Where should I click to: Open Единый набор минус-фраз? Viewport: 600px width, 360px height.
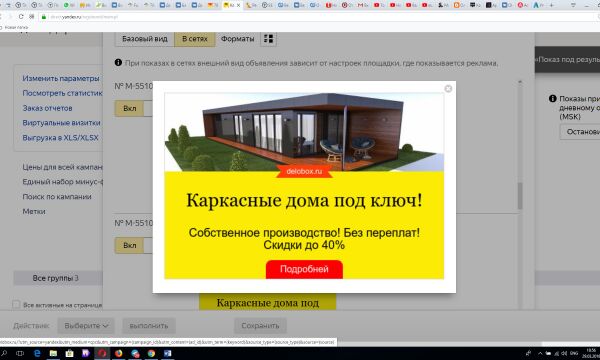coord(62,182)
